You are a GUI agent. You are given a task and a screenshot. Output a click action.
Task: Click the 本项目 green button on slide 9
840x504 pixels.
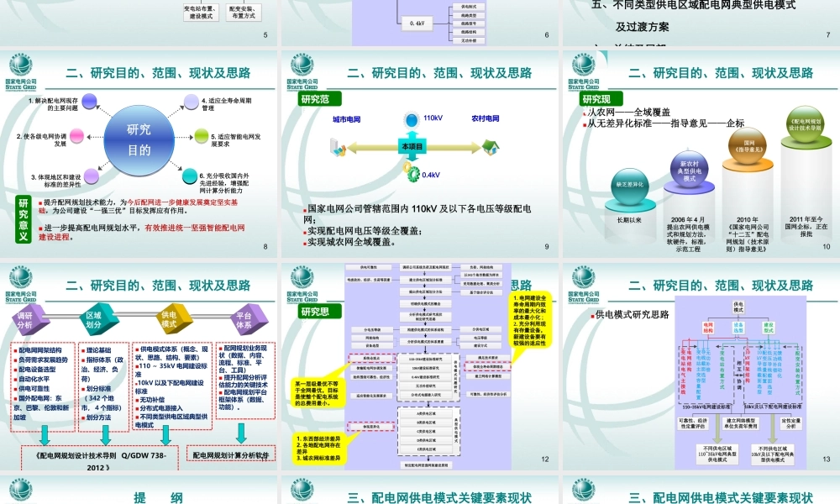pos(413,146)
